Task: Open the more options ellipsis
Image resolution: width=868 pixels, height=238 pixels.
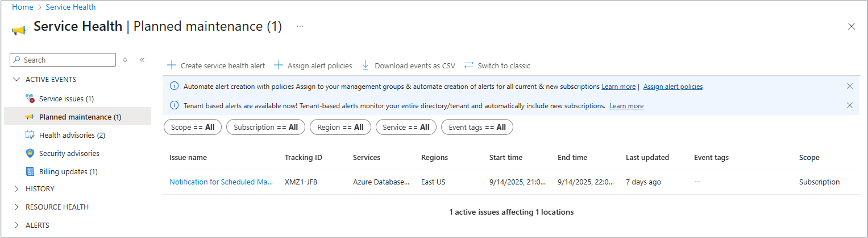Action: tap(300, 26)
